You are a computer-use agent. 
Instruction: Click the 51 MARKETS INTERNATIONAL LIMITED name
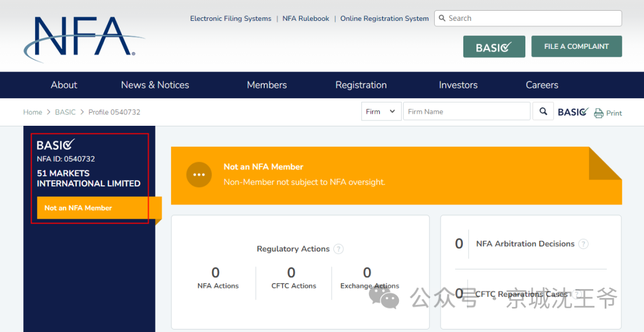(x=89, y=178)
